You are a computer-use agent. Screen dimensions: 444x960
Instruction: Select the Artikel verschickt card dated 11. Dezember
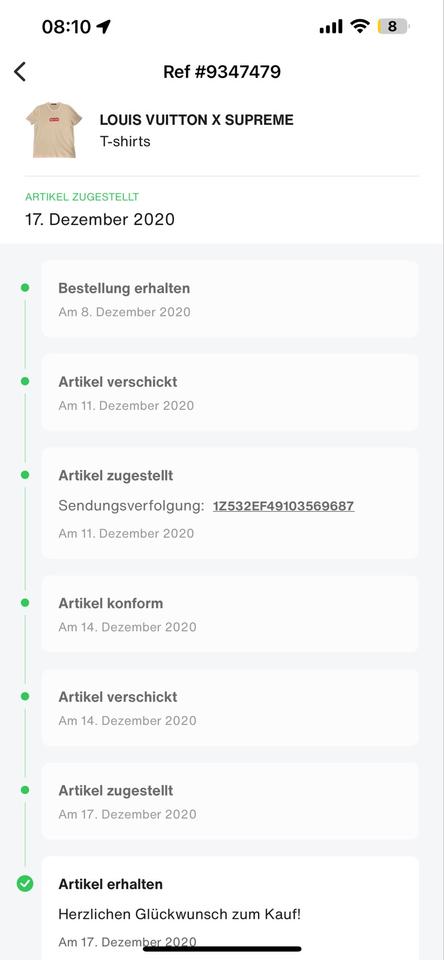click(x=230, y=392)
